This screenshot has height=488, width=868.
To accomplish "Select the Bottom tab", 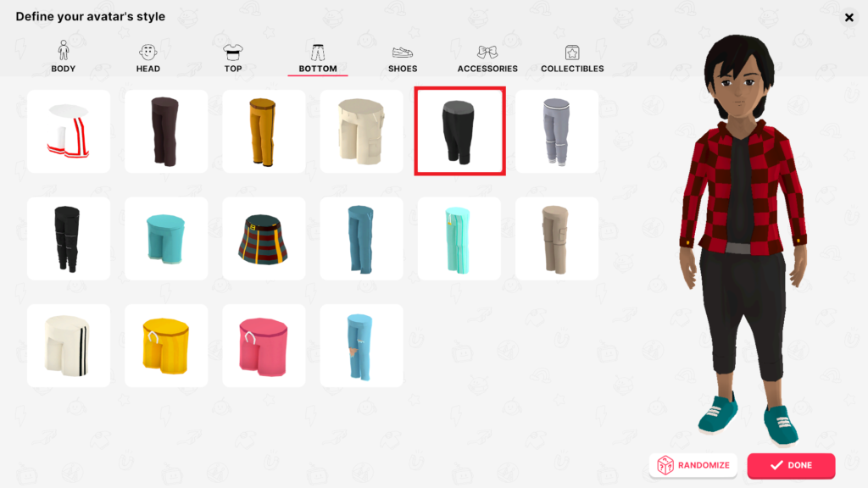I will [318, 58].
